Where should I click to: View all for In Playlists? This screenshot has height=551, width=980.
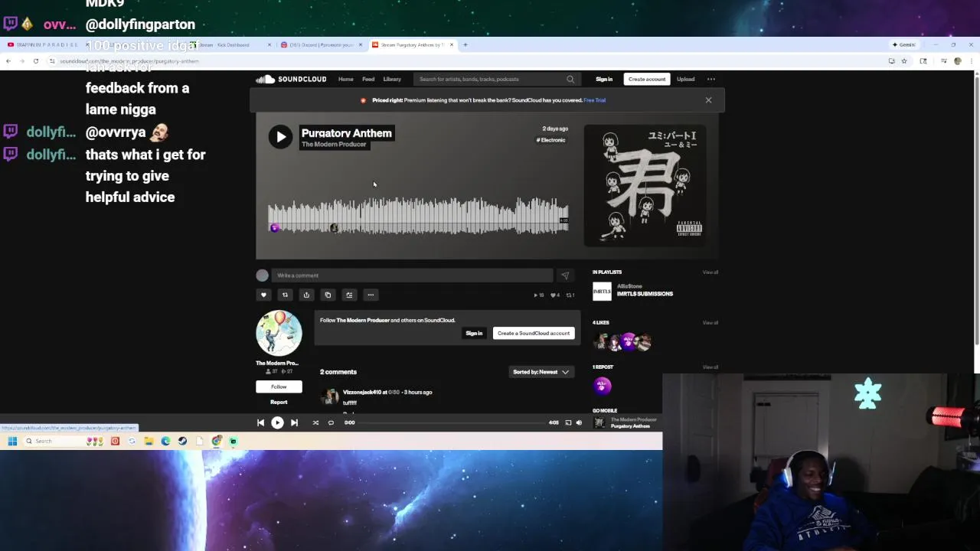710,272
